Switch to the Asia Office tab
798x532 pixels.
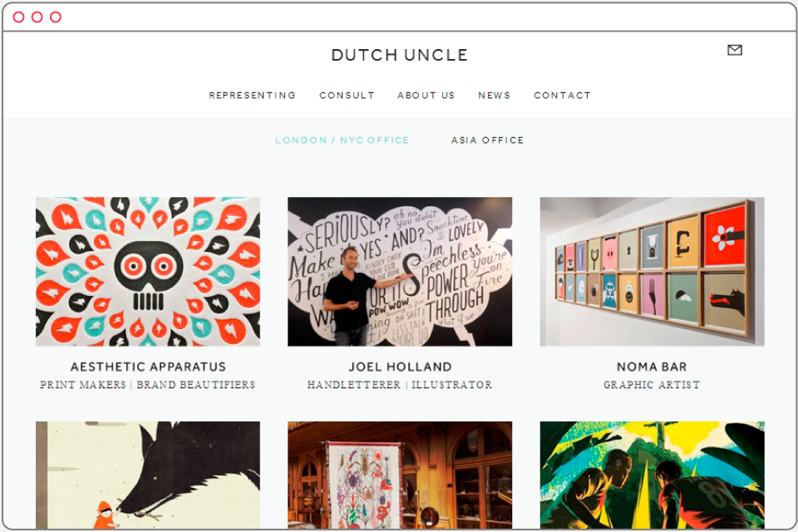487,140
